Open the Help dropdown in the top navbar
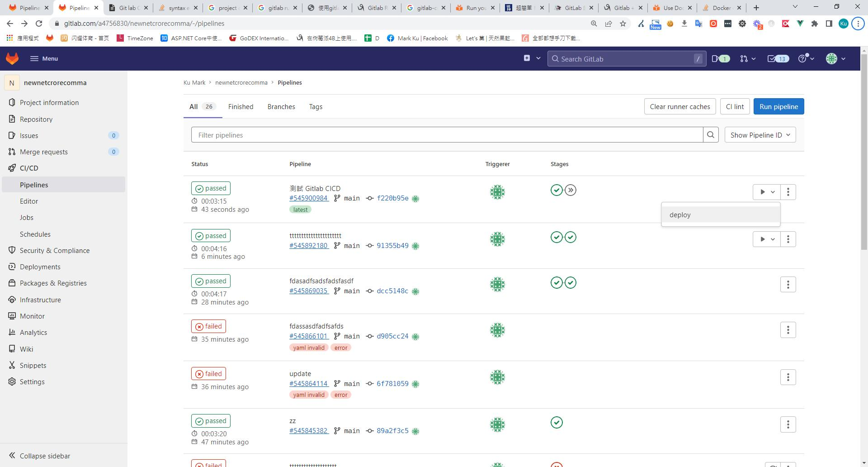 (806, 58)
